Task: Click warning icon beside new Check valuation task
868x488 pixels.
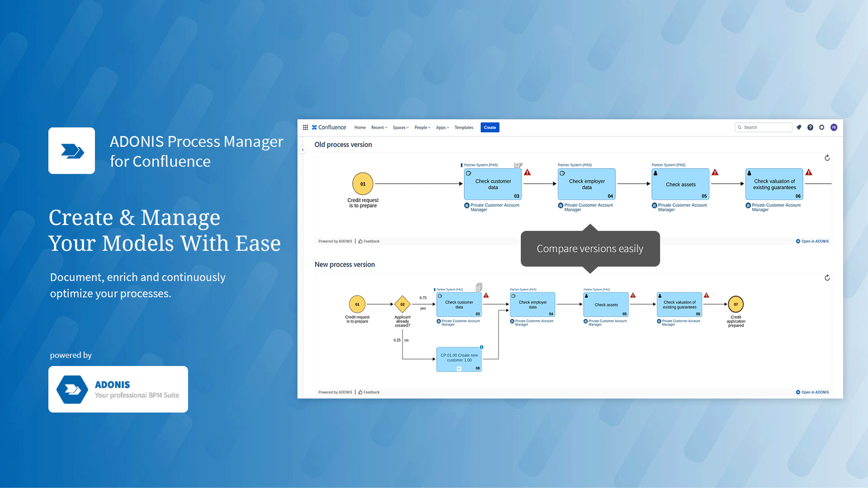Action: point(706,296)
